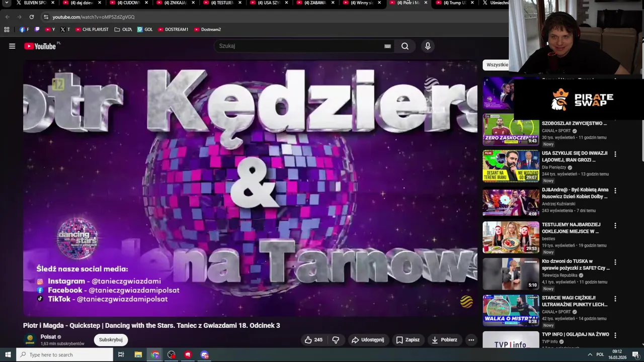Open the Polsat channel avatar

coord(30,339)
